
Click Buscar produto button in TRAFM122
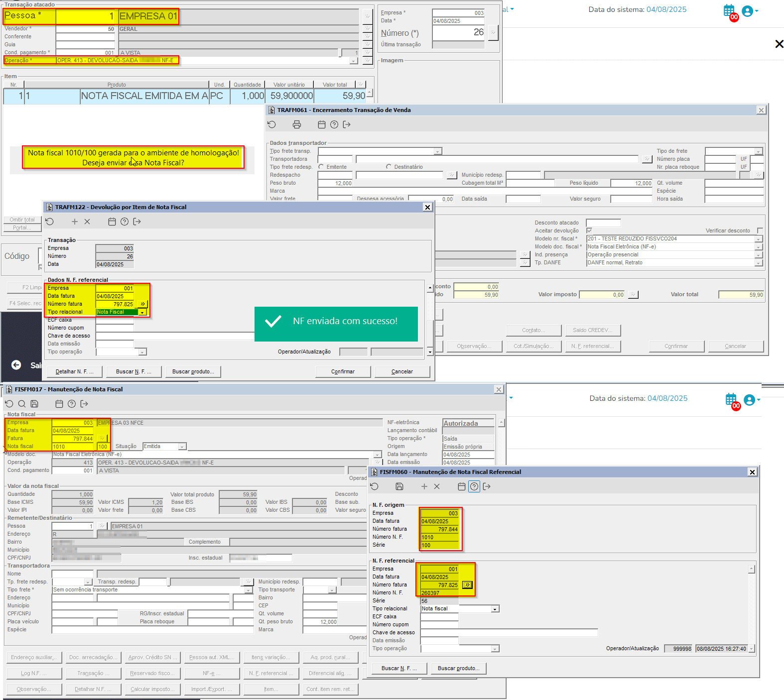193,371
